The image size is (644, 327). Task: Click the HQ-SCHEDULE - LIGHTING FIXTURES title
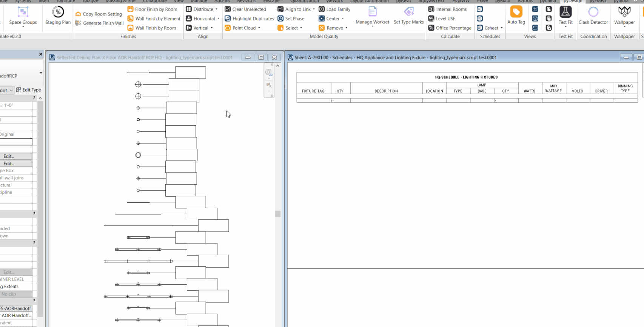466,77
